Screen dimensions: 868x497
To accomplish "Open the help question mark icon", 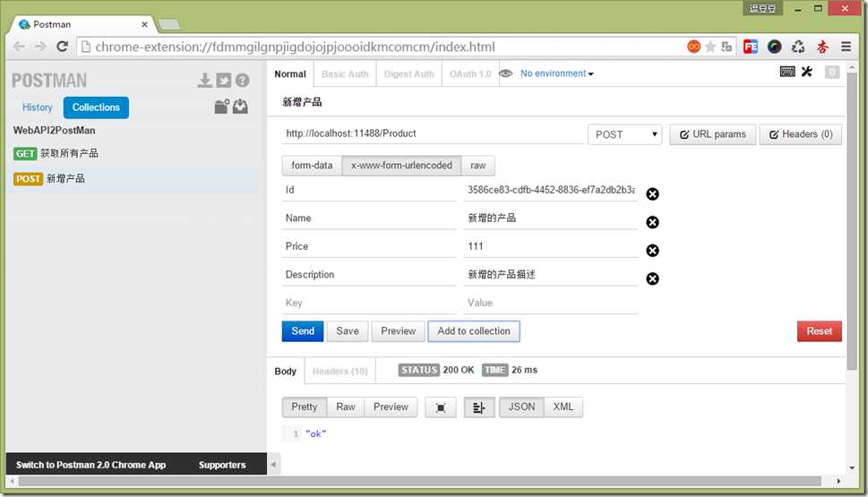I will coord(242,81).
